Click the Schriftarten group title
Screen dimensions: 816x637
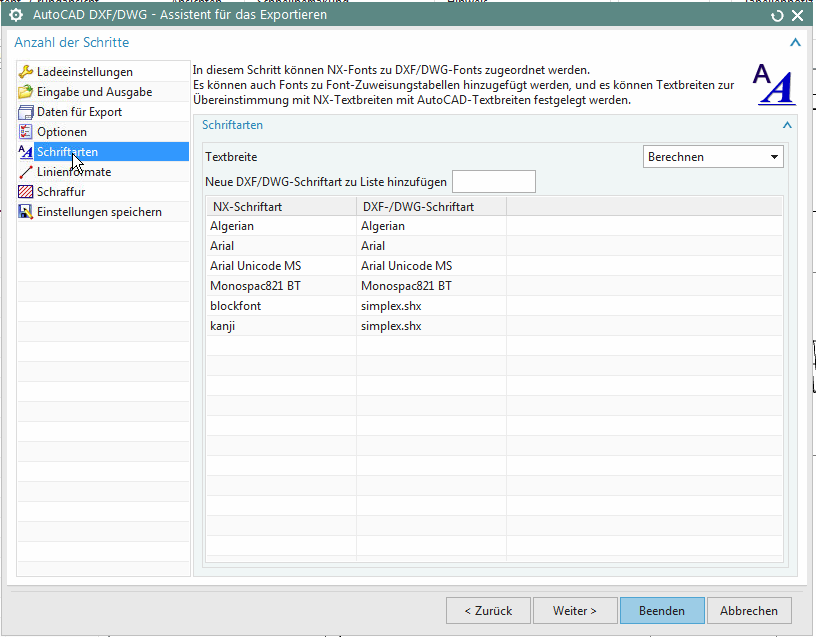tap(233, 125)
